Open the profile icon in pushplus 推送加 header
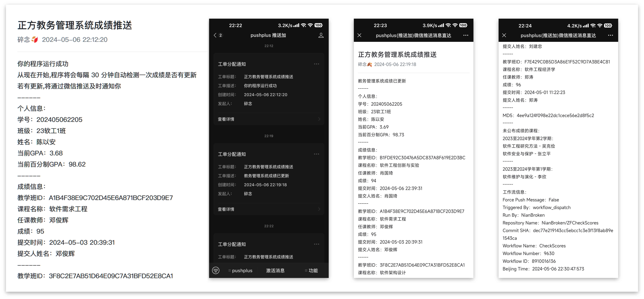Screen dimensions: 644x299 [x=321, y=35]
